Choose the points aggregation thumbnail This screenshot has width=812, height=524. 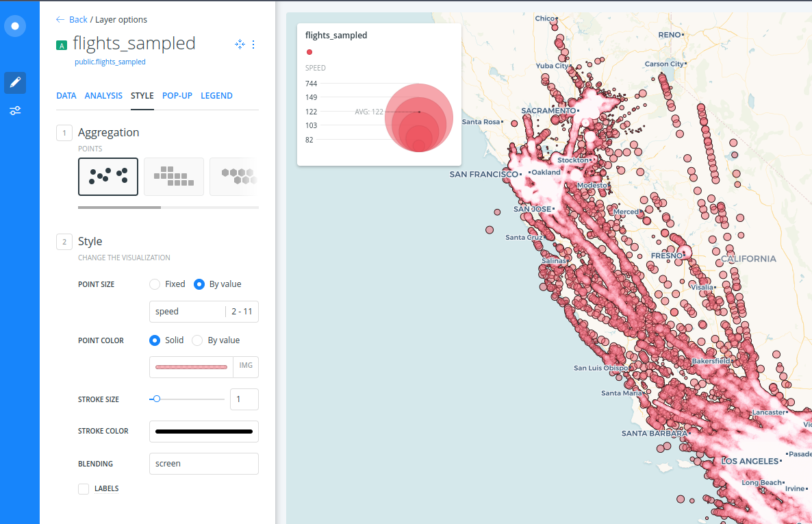pos(108,177)
